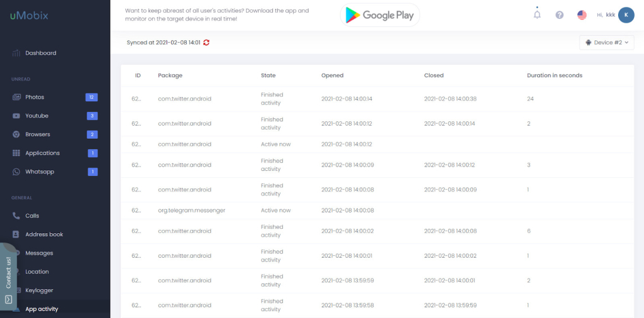Select the org.telegram.messenger package cell
The image size is (644, 318).
click(192, 210)
